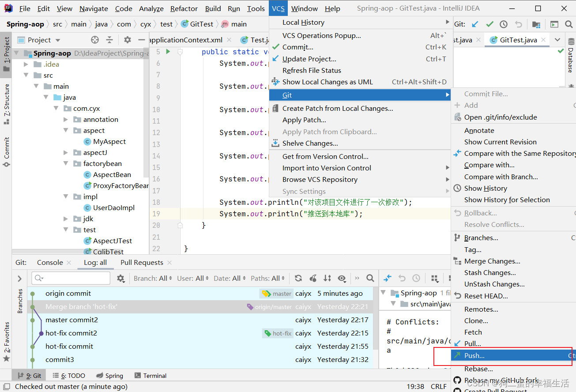
Task: Collapse the factorybean package
Action: click(x=66, y=164)
